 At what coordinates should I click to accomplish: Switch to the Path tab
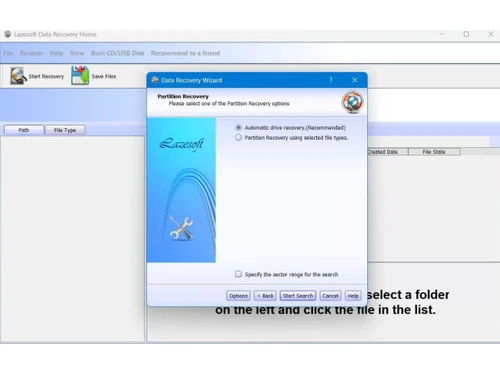(x=24, y=130)
